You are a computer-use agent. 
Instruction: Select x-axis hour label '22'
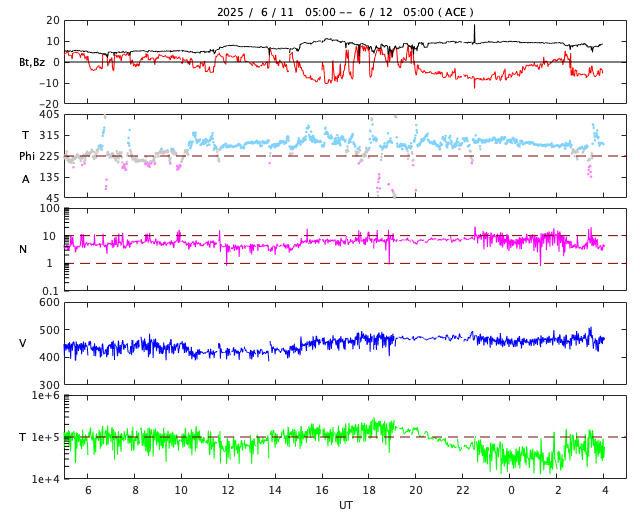click(462, 490)
